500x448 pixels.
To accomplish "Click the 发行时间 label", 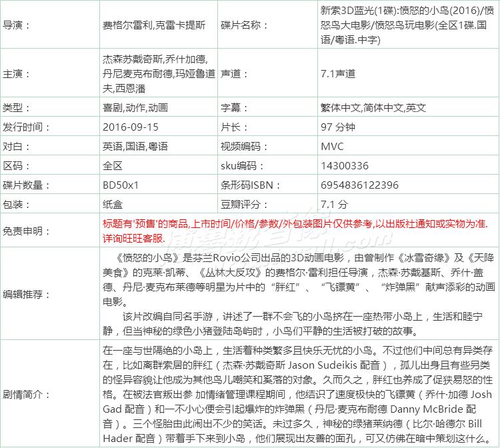I will [26, 127].
